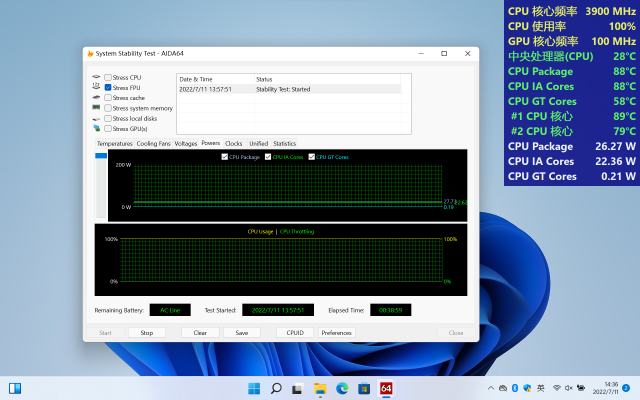
Task: Enable the Stress CPU checkbox
Action: click(x=108, y=77)
